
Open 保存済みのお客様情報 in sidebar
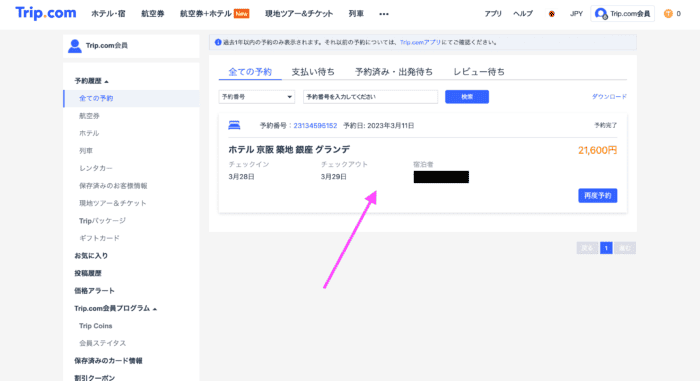(x=113, y=185)
